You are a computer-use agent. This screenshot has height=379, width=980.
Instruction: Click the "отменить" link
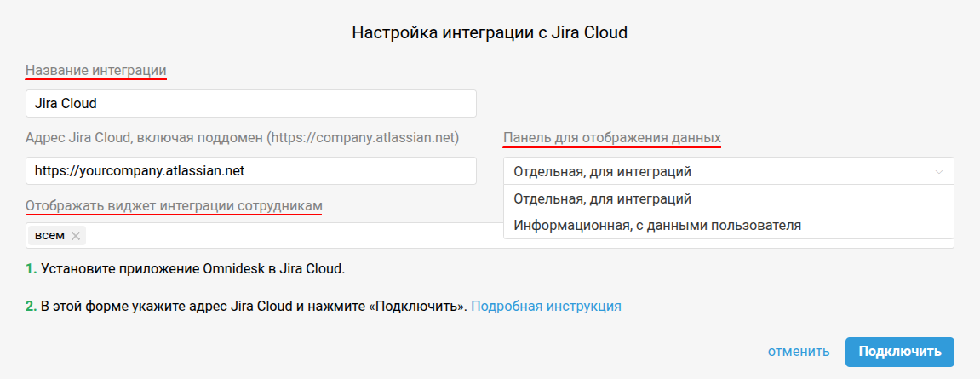[x=799, y=352]
